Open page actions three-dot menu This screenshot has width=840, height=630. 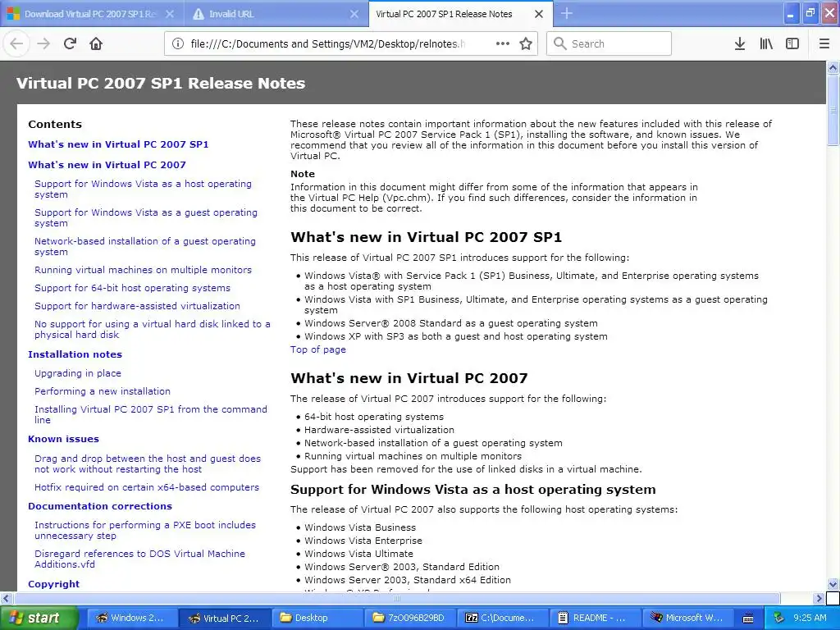(503, 43)
